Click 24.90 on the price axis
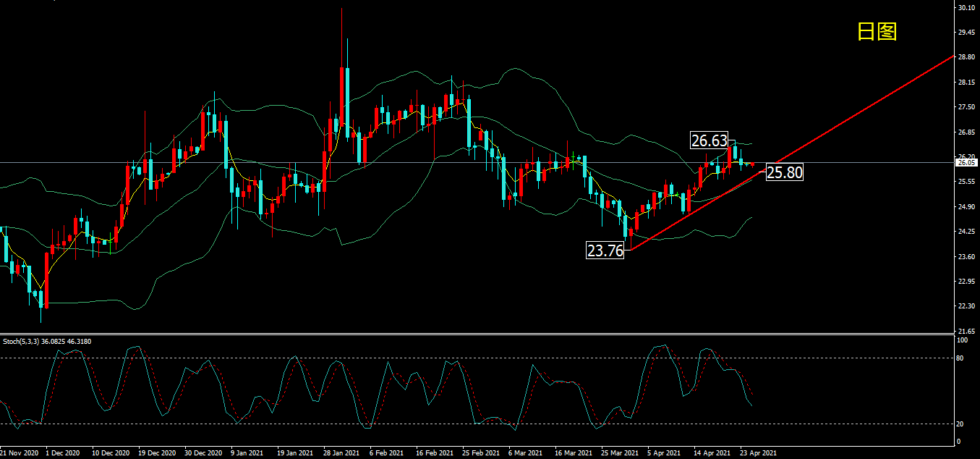Screen dimensions: 980x459 click(x=966, y=207)
